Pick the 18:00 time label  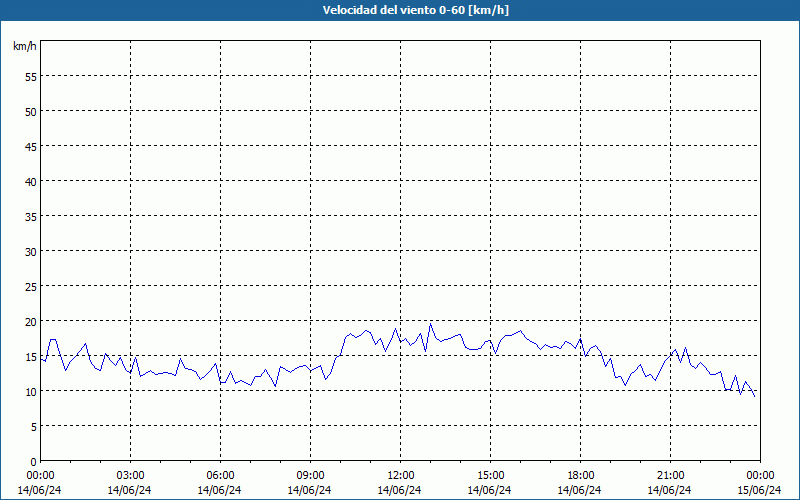pos(581,476)
